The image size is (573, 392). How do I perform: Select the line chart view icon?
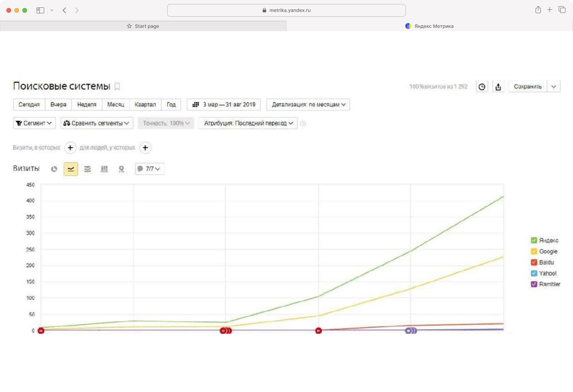(x=71, y=169)
